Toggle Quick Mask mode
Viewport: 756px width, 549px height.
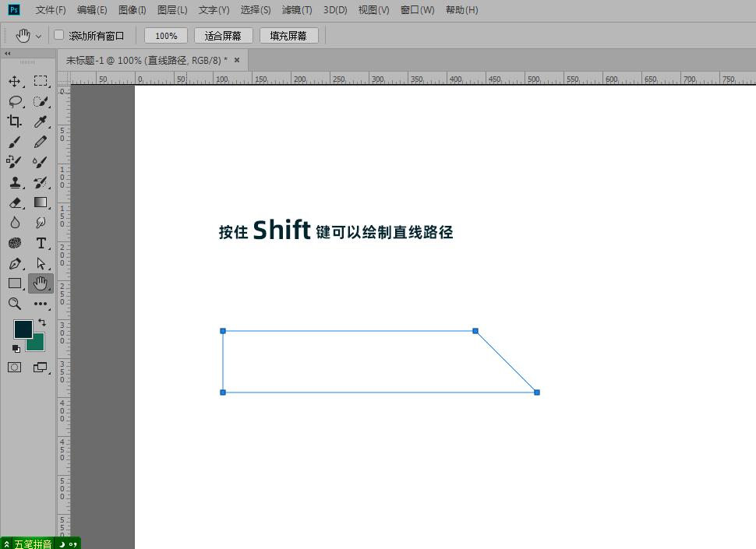coord(15,368)
